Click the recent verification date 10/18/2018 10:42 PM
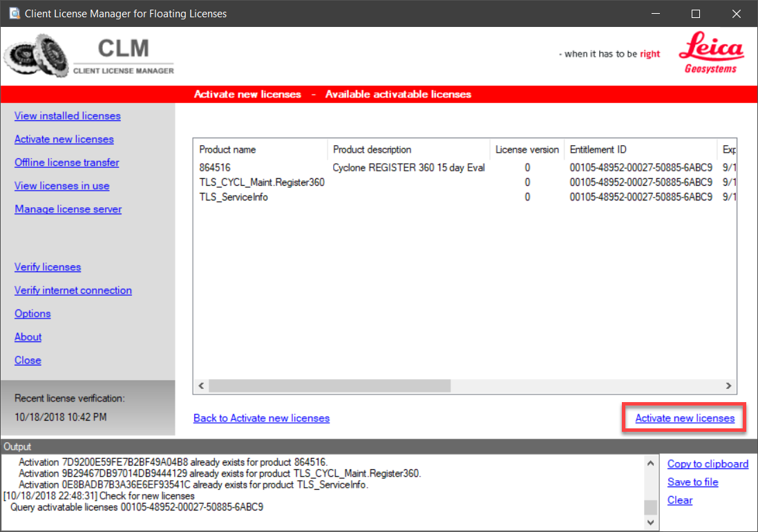Image resolution: width=758 pixels, height=532 pixels. click(x=60, y=417)
